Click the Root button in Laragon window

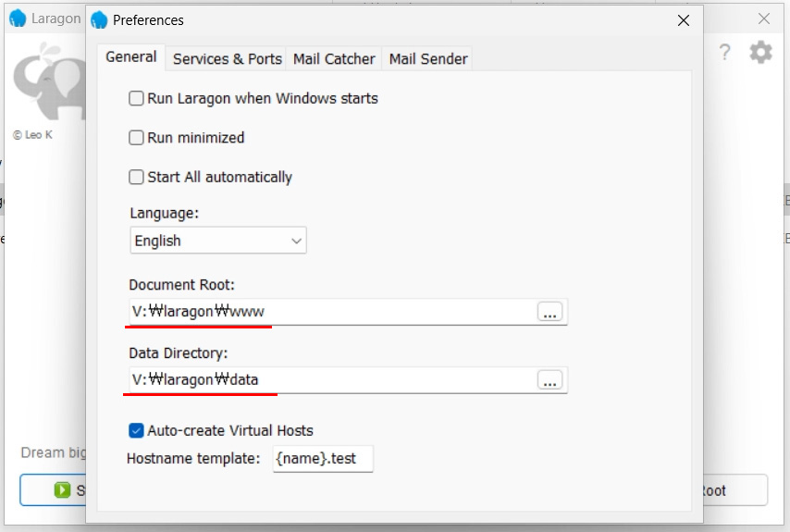[734, 489]
